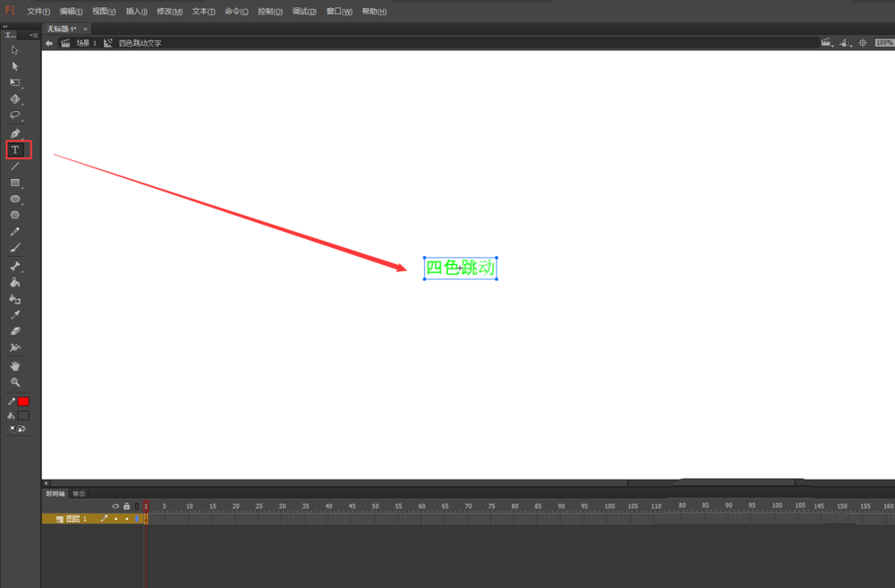
Task: Click the black and white default colors icon
Action: coord(13,429)
